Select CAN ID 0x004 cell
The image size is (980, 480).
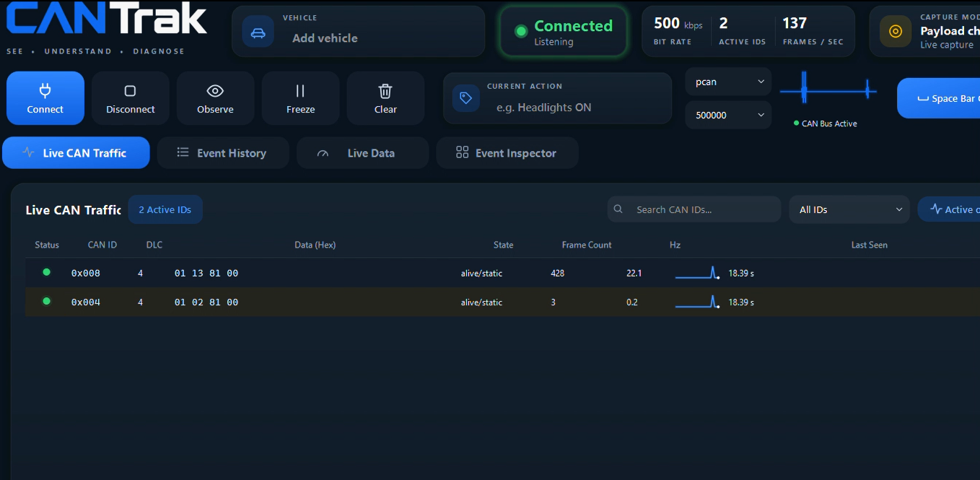point(86,302)
